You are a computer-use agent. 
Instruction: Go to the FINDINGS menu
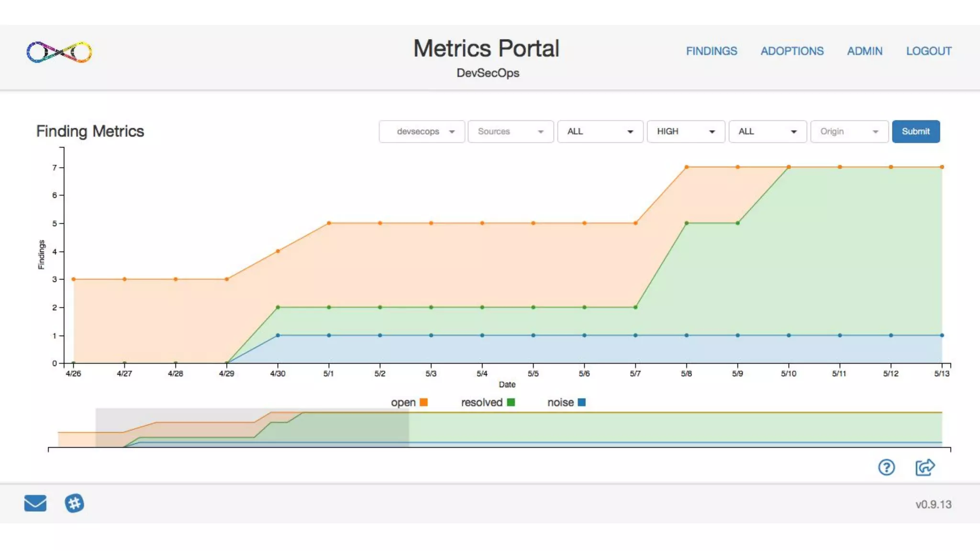click(711, 51)
